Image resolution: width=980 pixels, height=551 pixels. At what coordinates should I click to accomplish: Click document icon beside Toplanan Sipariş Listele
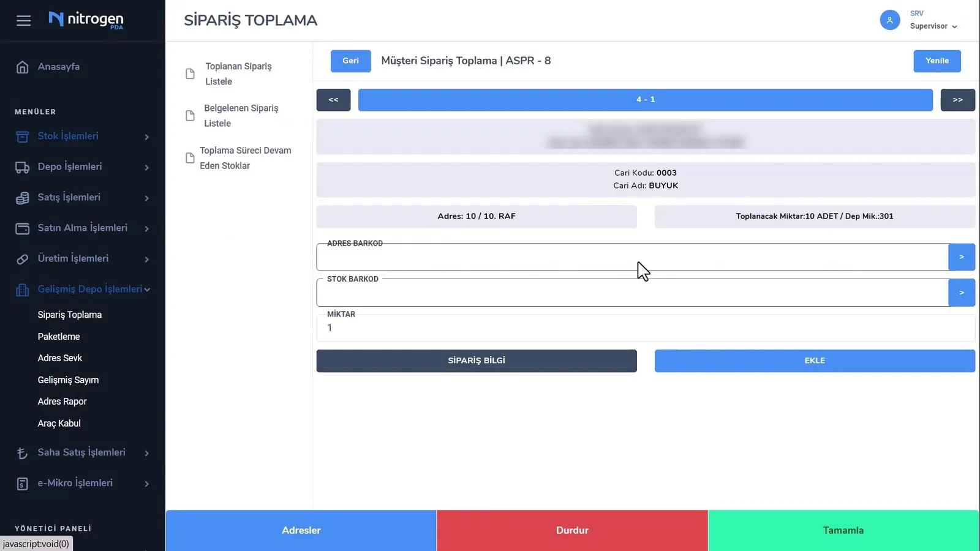[190, 74]
